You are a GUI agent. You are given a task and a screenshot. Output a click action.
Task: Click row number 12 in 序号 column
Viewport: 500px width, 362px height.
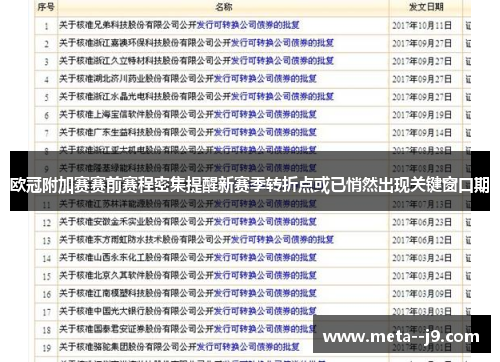tap(46, 223)
